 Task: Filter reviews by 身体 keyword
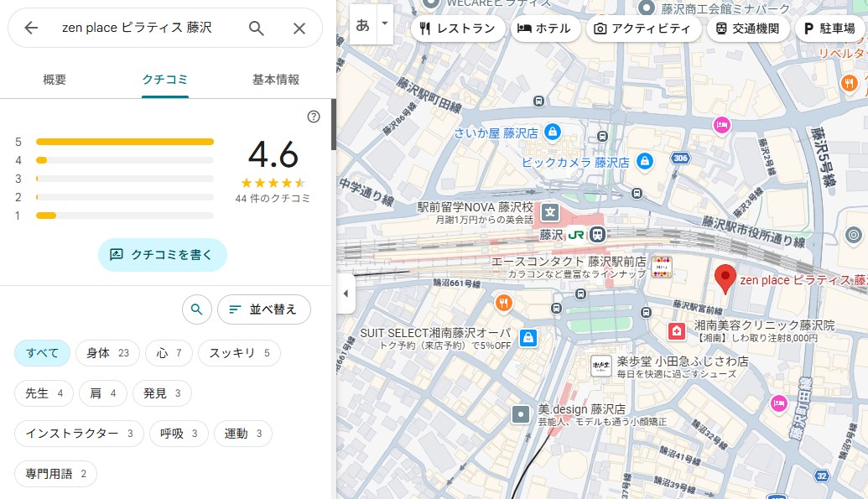pos(107,353)
